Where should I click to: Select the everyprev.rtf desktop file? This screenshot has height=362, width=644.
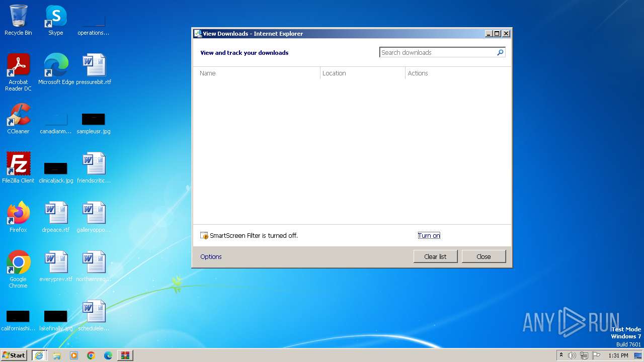56,266
